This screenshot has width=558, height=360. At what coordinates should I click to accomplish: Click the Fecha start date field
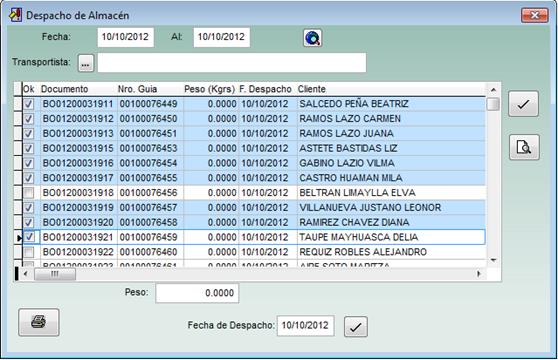click(x=126, y=37)
